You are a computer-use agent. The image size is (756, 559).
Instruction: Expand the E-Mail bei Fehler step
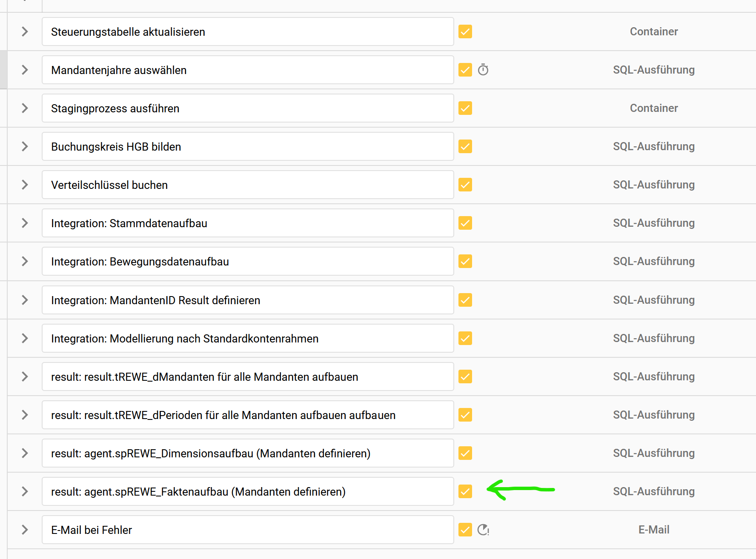click(25, 530)
